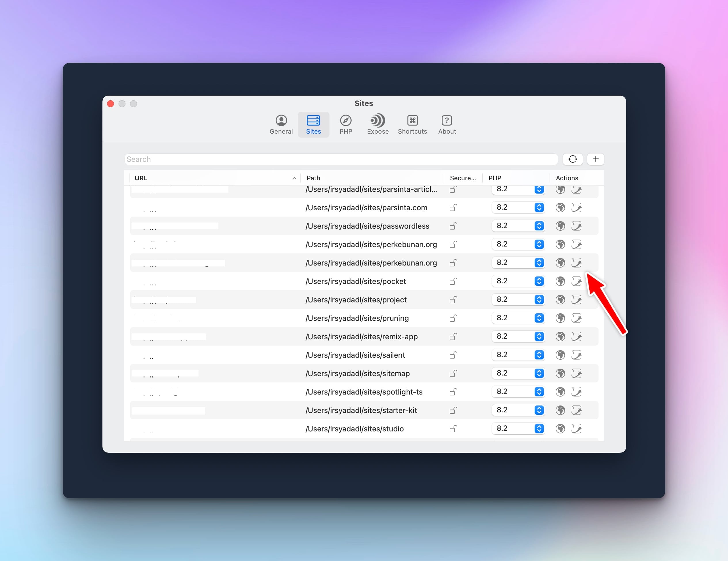Click the globe icon for sailent site
The image size is (728, 561).
560,355
